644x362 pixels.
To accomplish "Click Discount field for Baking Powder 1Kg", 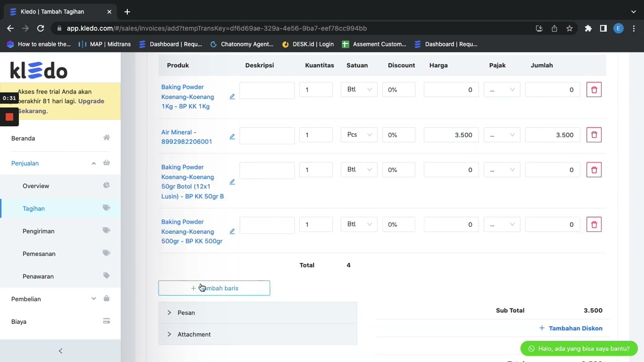I will (398, 89).
